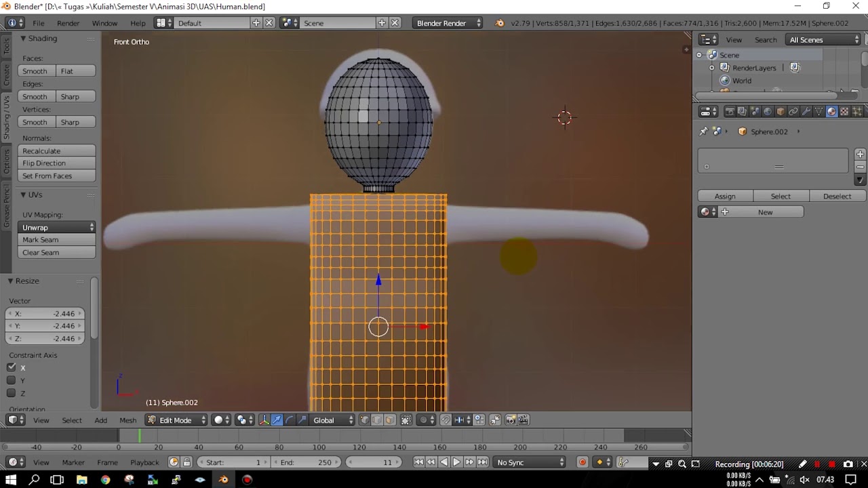Toggle the 3D manipulator widget on or off
Screen dimensions: 868x488
click(264, 420)
